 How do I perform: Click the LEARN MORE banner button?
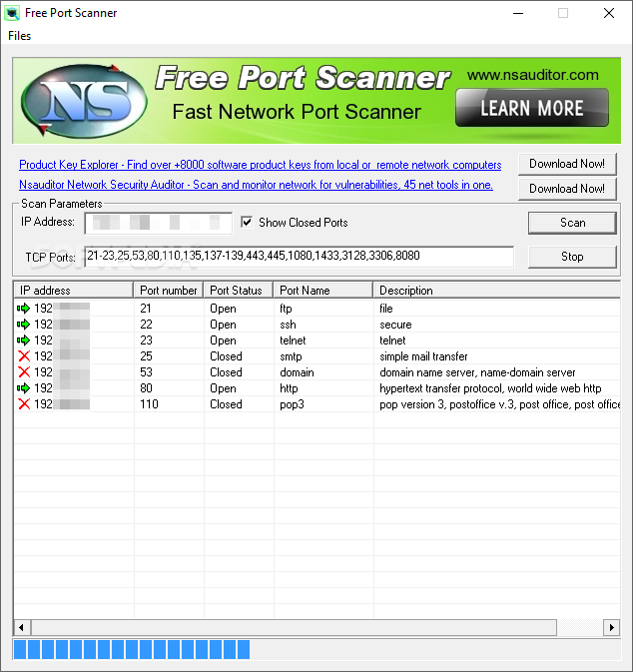click(532, 108)
